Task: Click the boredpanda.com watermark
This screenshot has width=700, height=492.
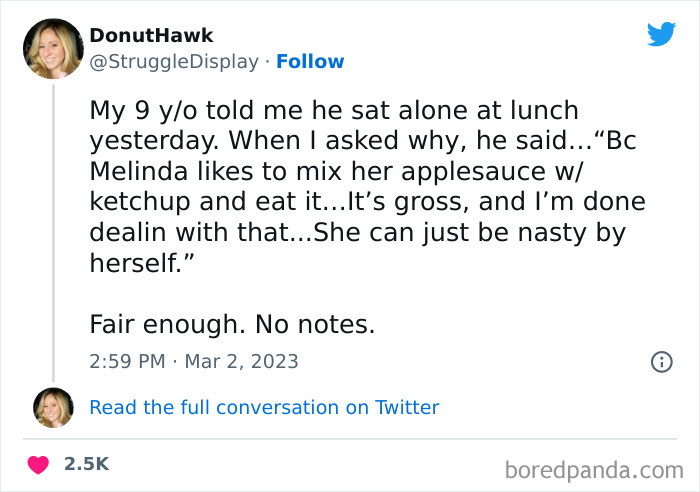Action: [x=593, y=467]
